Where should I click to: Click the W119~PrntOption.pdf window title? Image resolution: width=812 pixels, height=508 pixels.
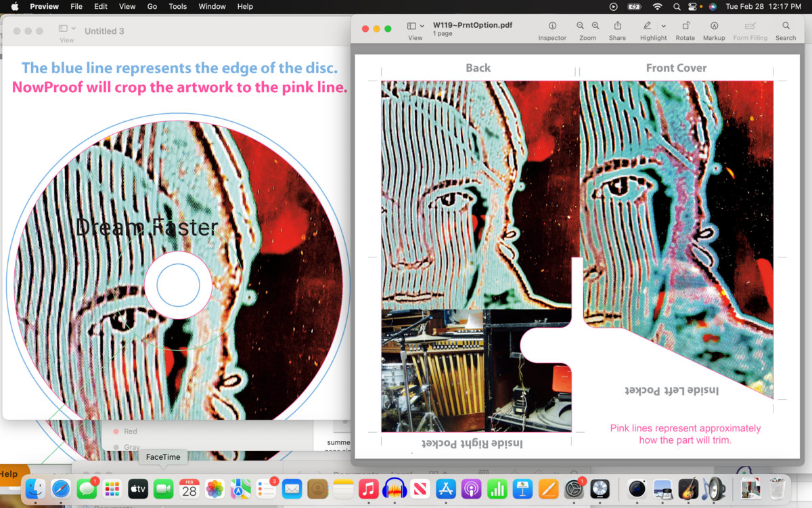tap(472, 25)
